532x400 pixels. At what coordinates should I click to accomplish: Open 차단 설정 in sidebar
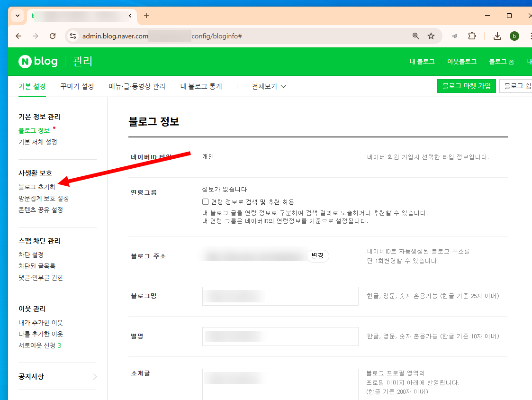[x=31, y=255]
